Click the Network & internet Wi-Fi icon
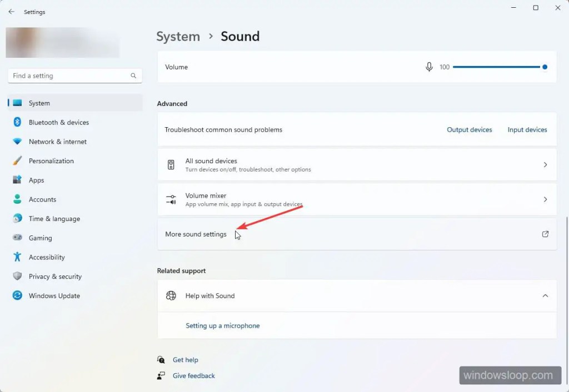 17,142
